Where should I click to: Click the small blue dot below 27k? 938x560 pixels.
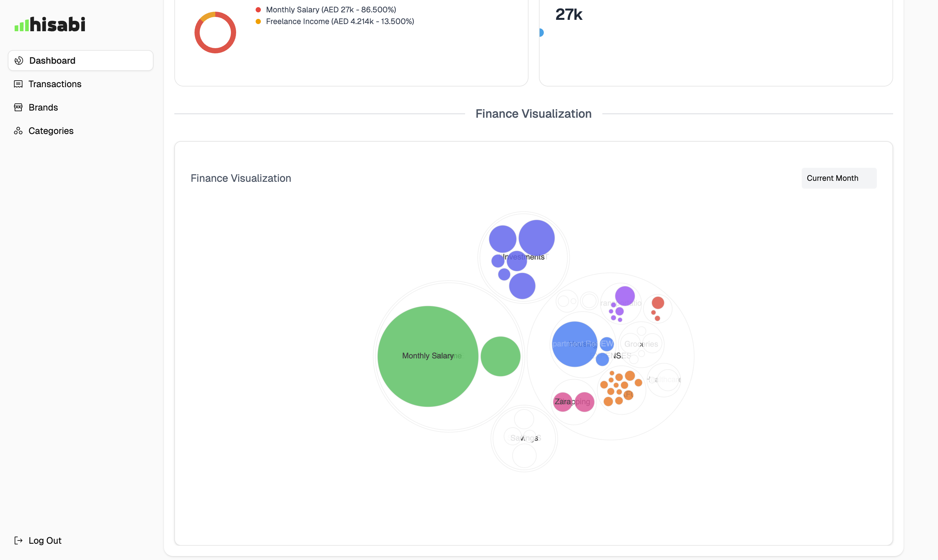(x=541, y=33)
